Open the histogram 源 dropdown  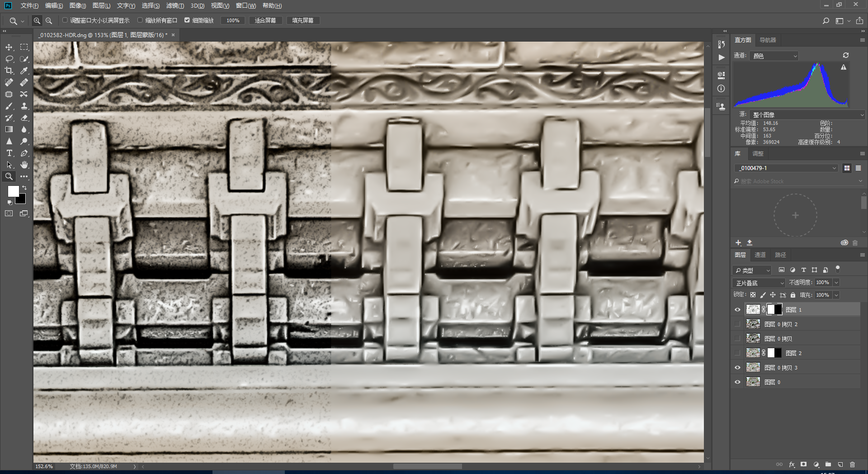[807, 115]
